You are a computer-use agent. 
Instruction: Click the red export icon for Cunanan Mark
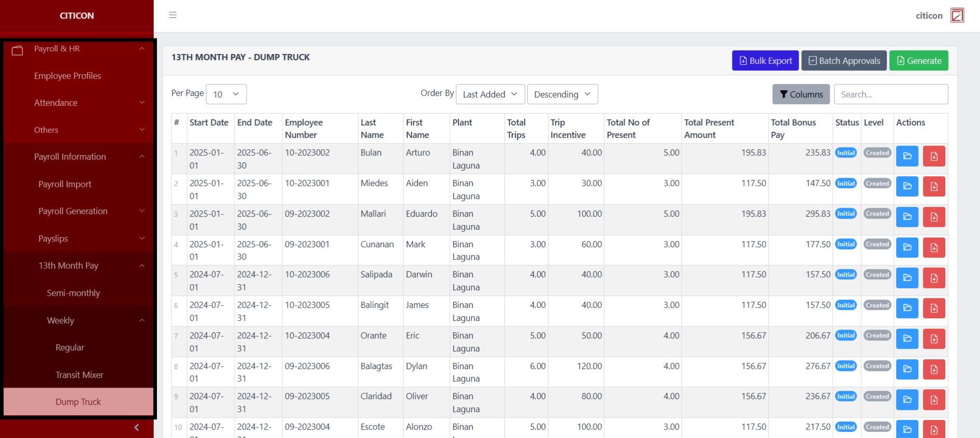[x=933, y=247]
